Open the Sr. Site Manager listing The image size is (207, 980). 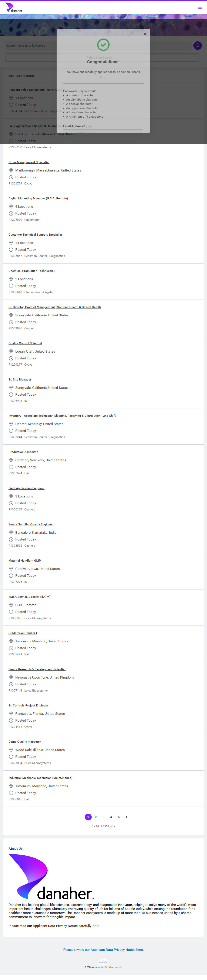click(x=20, y=379)
